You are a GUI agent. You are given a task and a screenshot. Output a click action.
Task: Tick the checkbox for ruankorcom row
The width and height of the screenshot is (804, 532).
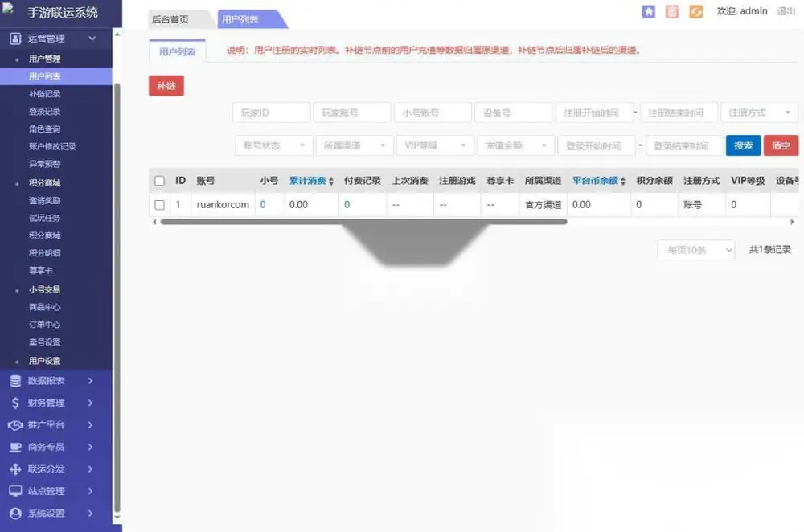click(x=159, y=204)
